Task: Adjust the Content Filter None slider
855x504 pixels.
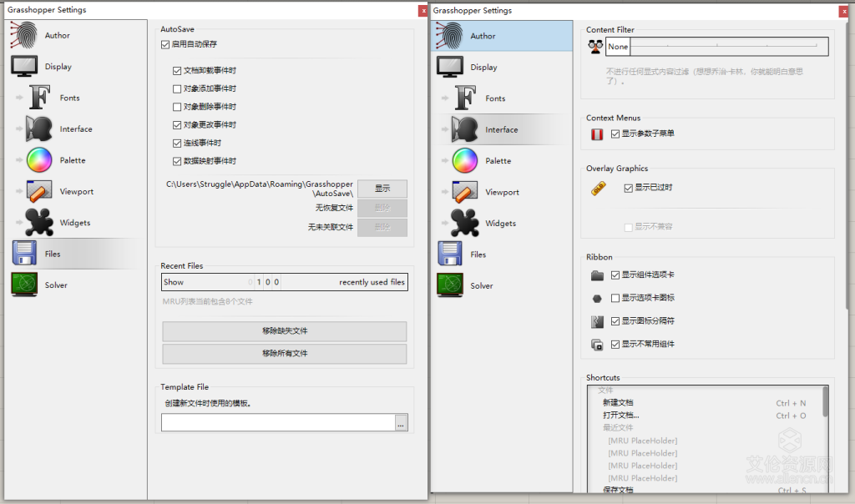Action: [x=717, y=47]
